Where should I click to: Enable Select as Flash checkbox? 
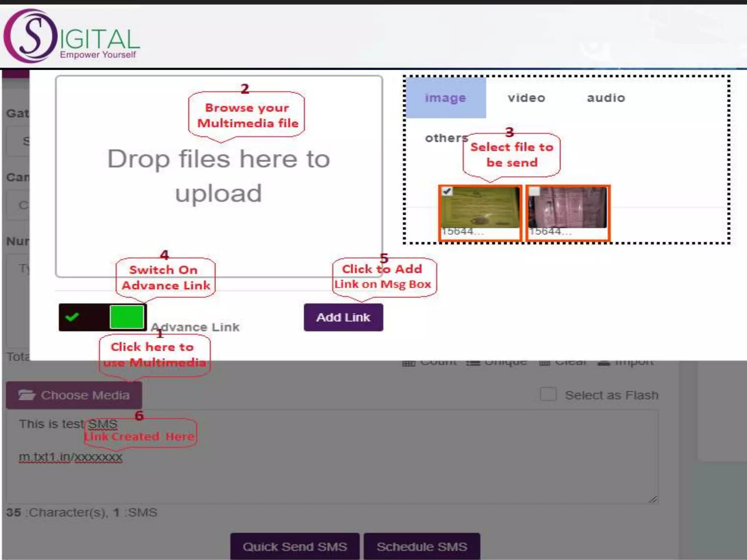tap(548, 394)
